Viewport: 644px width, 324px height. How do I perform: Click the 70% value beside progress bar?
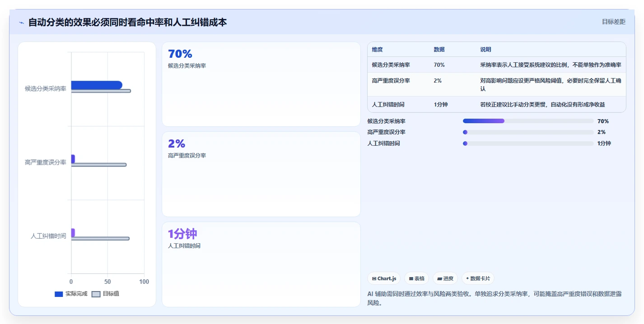coord(603,121)
